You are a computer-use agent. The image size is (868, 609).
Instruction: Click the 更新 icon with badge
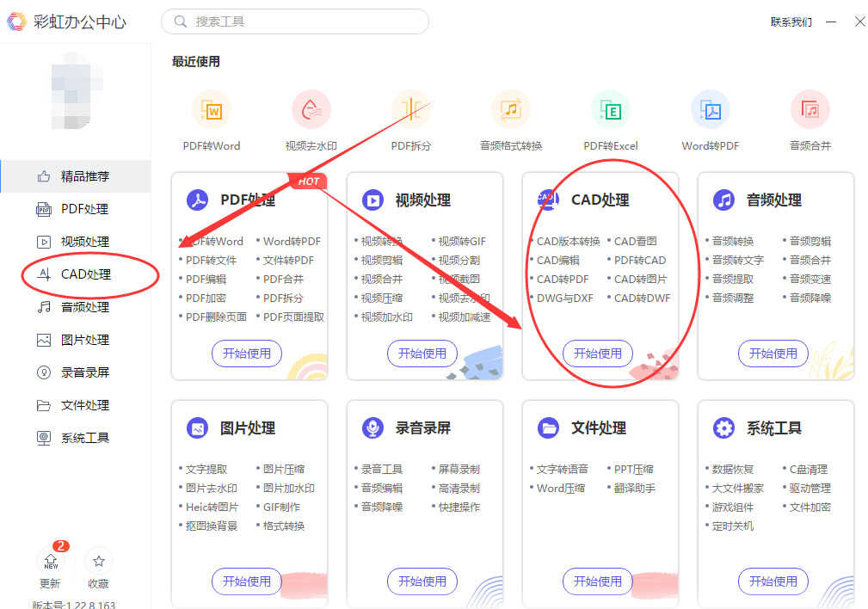tap(51, 562)
